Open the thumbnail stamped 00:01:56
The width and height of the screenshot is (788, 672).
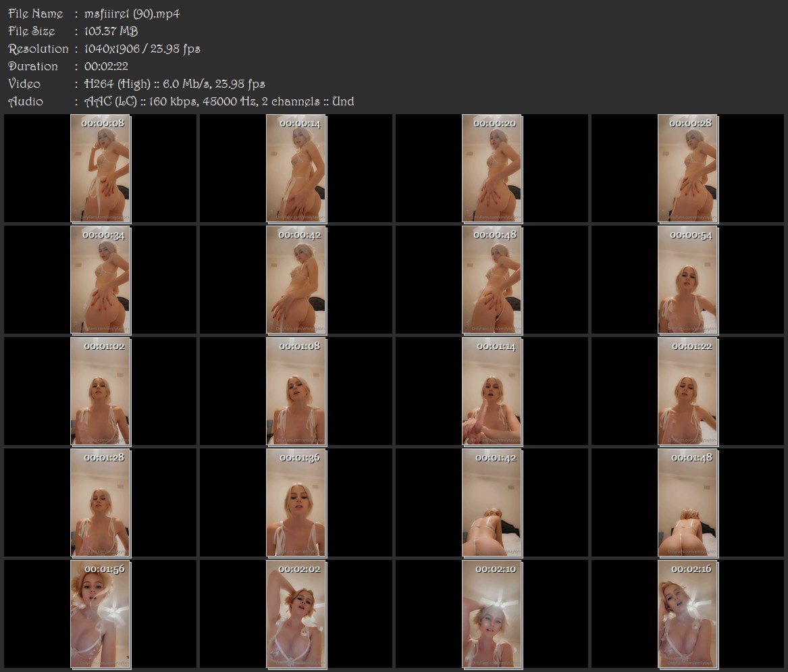point(101,615)
